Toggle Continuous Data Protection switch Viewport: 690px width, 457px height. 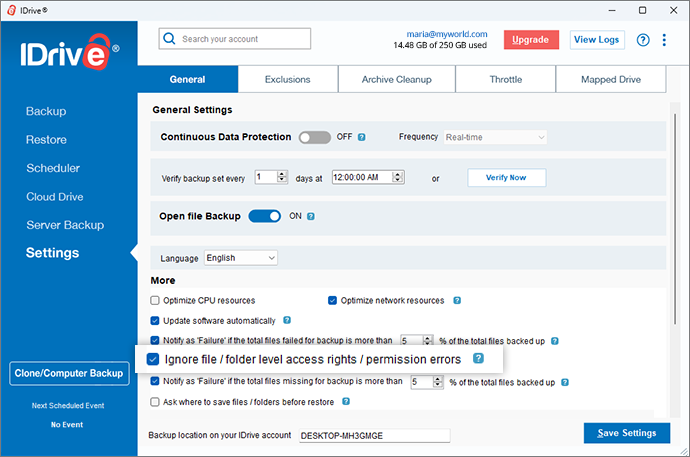[315, 137]
